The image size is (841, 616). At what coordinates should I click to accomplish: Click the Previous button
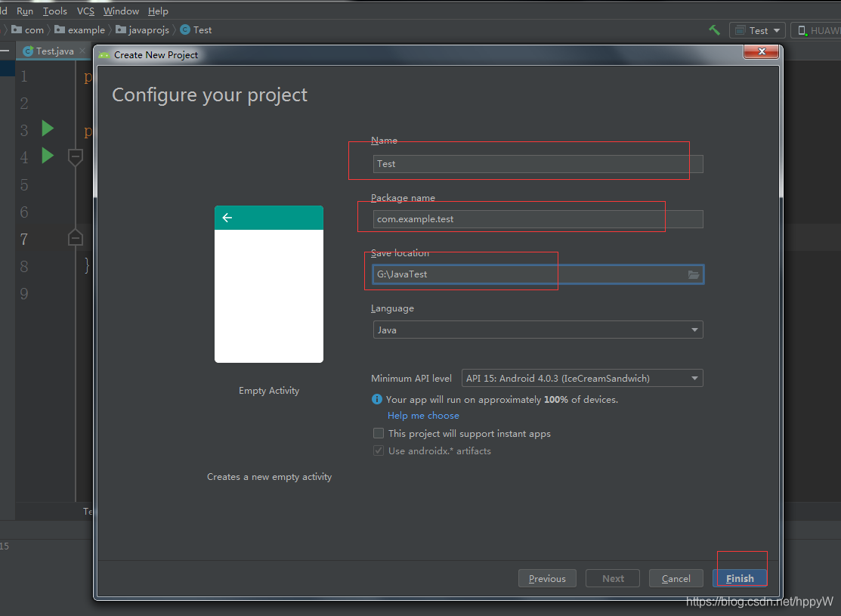(547, 578)
